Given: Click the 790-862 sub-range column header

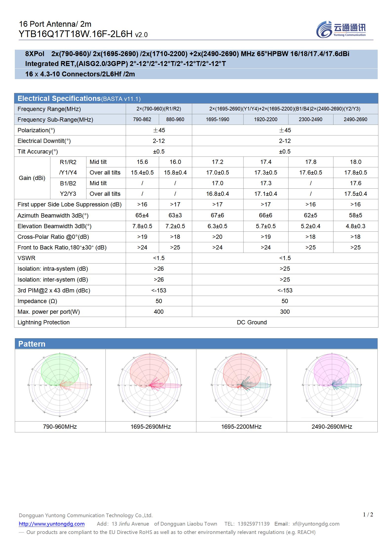Looking at the screenshot, I should [142, 119].
